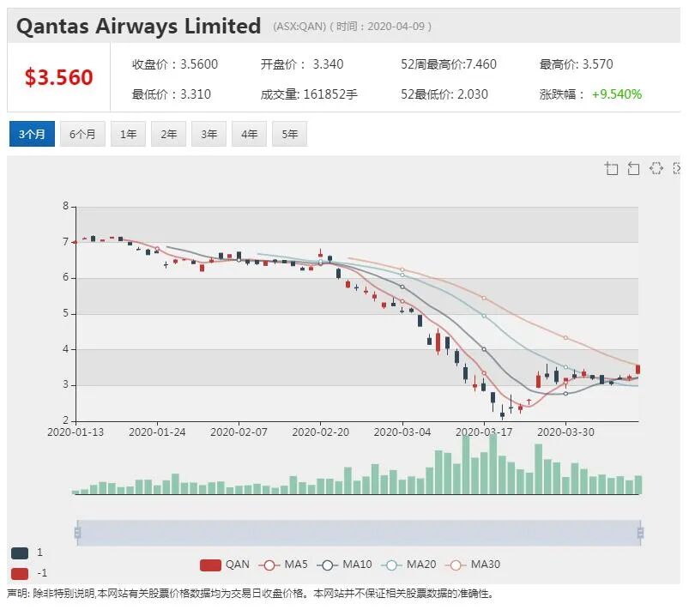
Task: Click the 2020-01-13 x-axis date label
Action: [76, 432]
